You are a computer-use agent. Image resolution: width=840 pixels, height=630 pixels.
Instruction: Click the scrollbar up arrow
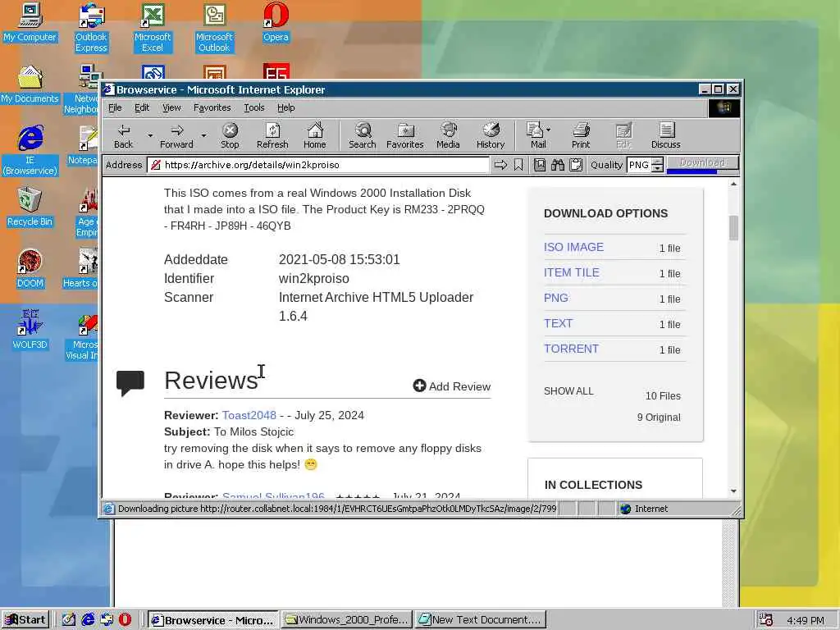pyautogui.click(x=733, y=185)
